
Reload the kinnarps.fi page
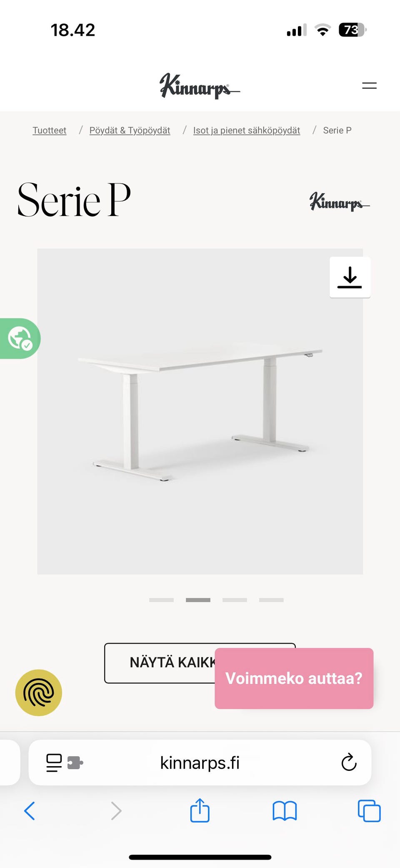pyautogui.click(x=349, y=762)
